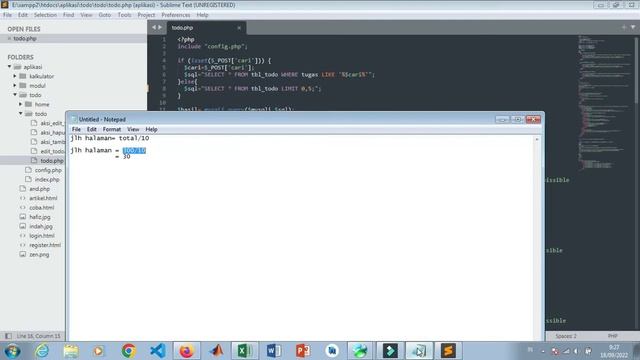This screenshot has width=640, height=360.
Task: Expand the kalkulator folder
Action: 15,76
